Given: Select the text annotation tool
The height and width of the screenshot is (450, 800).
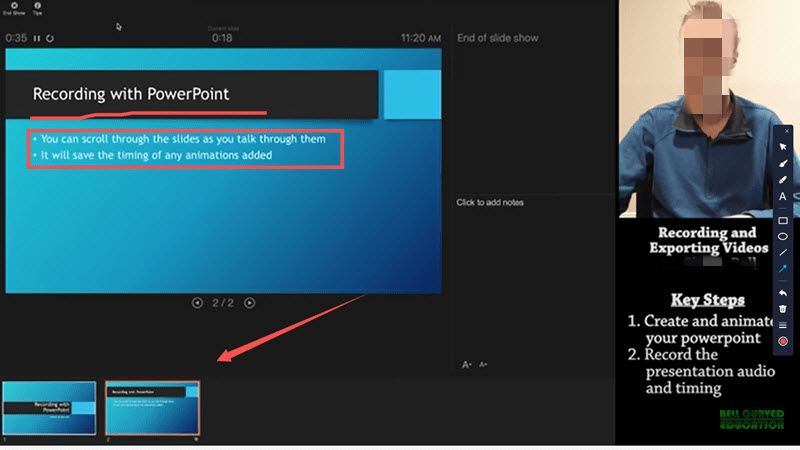Looking at the screenshot, I should click(783, 196).
